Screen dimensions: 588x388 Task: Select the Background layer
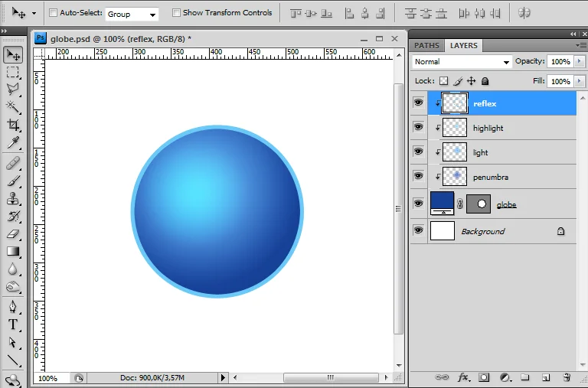click(x=502, y=231)
